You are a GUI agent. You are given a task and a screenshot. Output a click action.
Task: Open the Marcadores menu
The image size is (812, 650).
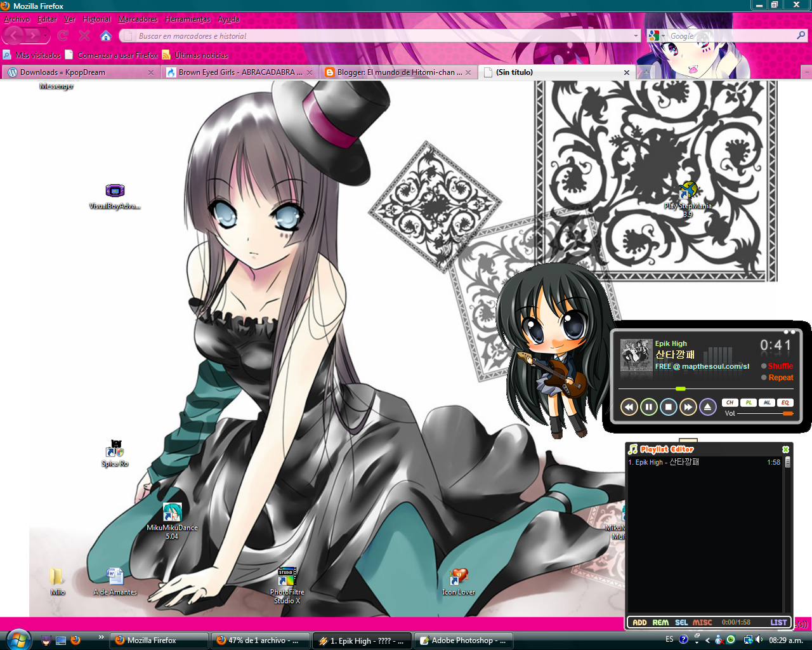(x=138, y=19)
